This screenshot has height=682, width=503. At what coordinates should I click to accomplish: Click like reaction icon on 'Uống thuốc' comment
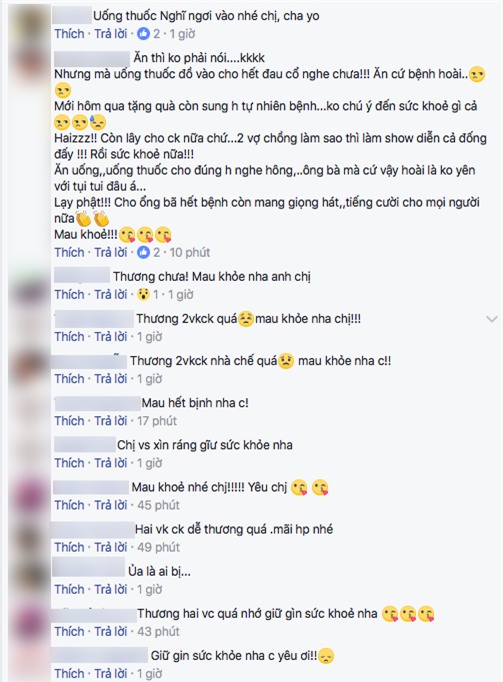(143, 34)
